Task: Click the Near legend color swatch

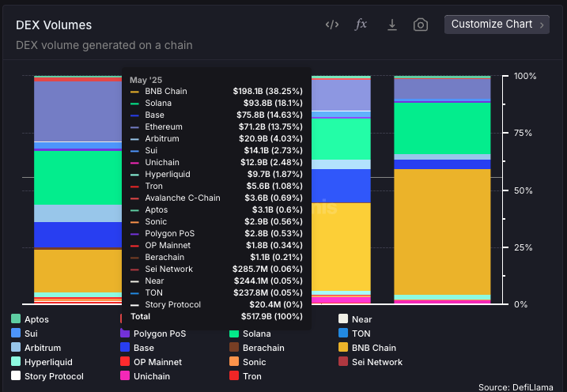Action: point(343,318)
